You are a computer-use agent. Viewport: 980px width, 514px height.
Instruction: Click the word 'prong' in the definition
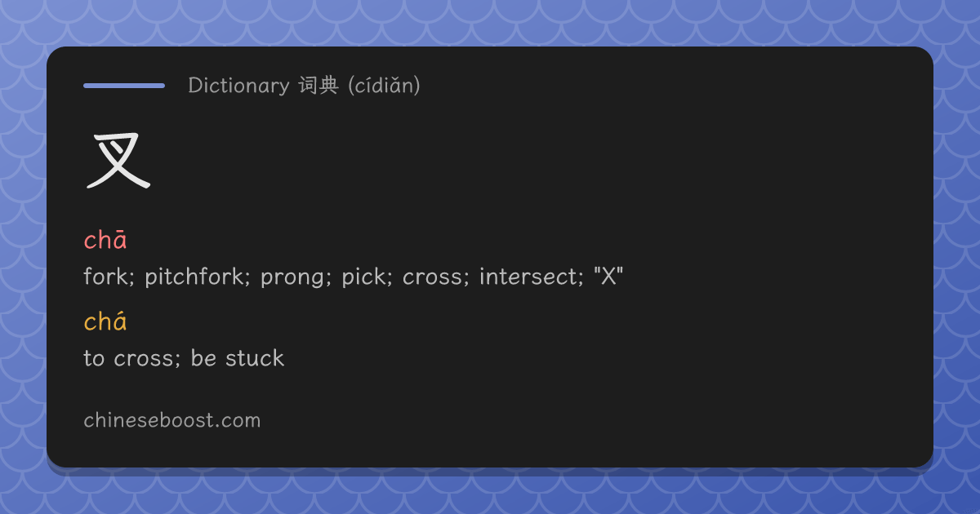(x=292, y=278)
